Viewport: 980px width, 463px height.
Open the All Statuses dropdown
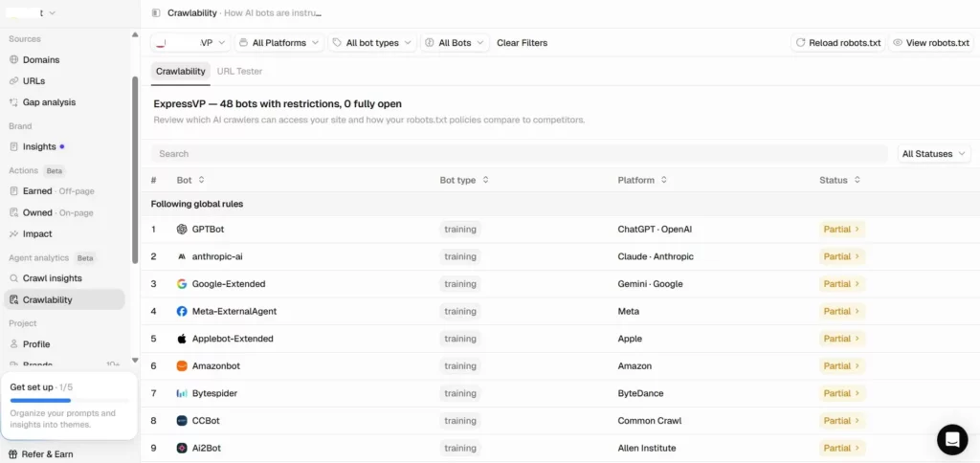[x=934, y=154]
